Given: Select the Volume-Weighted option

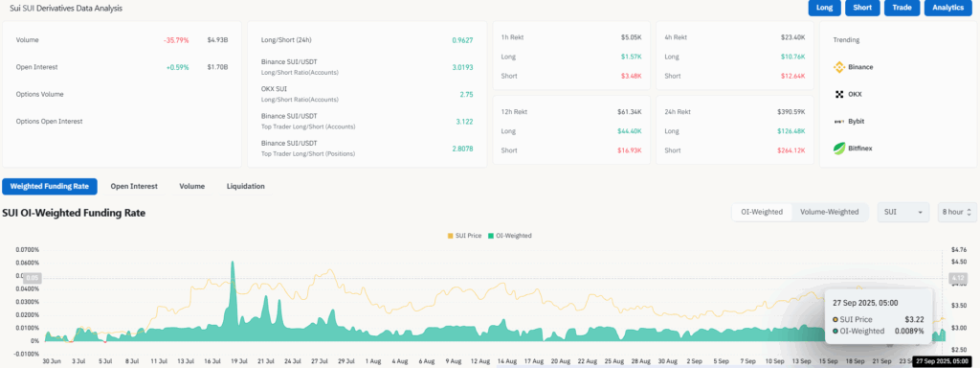Looking at the screenshot, I should tap(830, 212).
